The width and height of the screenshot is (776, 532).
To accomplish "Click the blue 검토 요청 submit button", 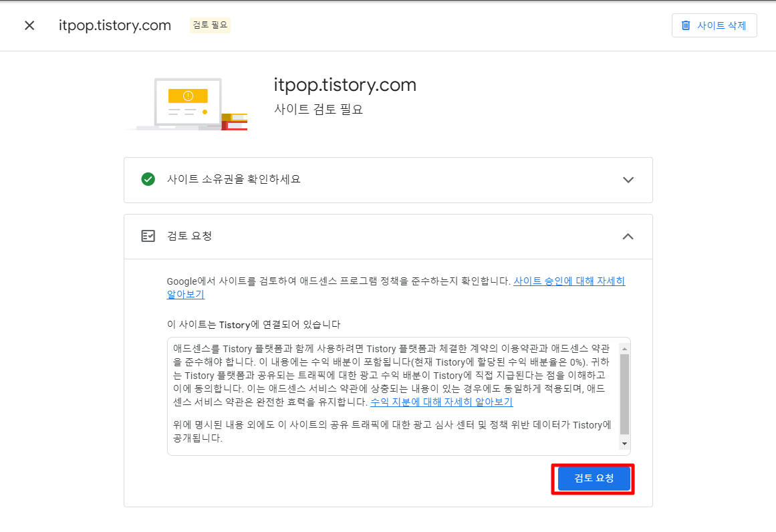I will (594, 479).
